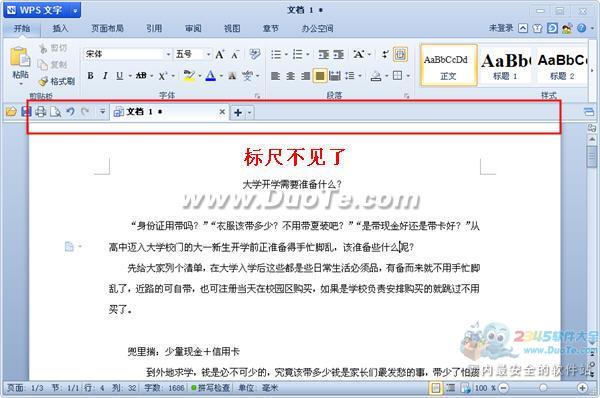
Task: Click the Copy (复制) button
Action: coord(53,65)
